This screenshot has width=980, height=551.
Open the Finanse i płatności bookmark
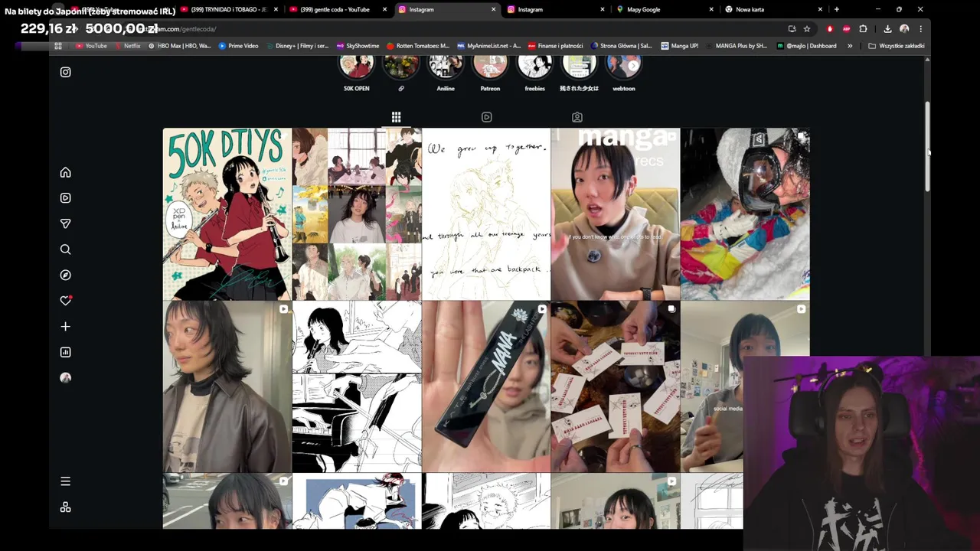555,46
